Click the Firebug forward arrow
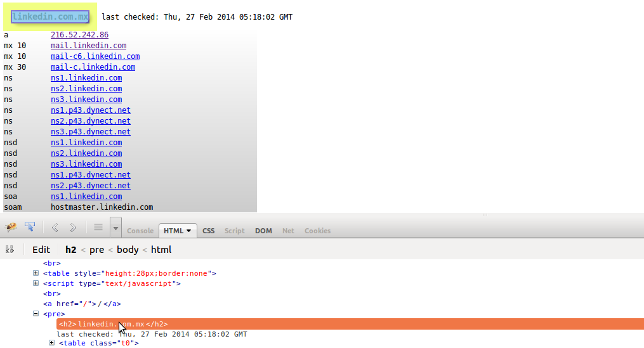This screenshot has height=348, width=644. coord(73,227)
